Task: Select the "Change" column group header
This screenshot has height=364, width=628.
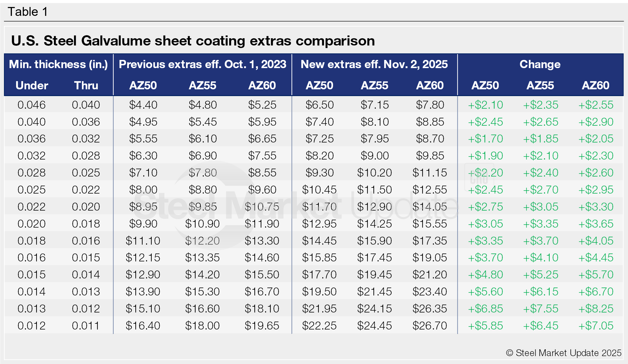Action: coord(540,65)
